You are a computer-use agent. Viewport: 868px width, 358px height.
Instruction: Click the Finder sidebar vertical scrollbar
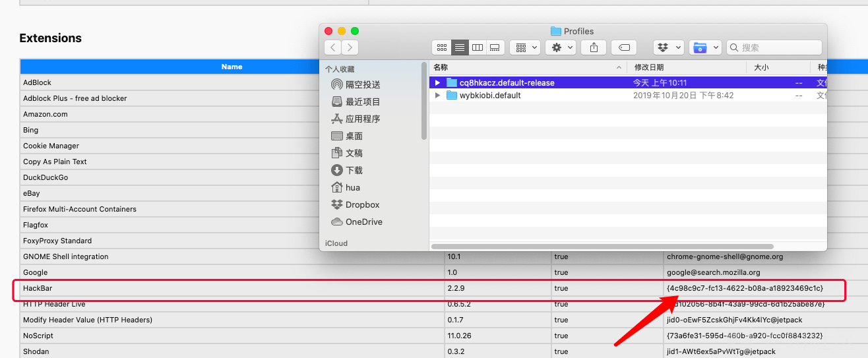click(424, 100)
